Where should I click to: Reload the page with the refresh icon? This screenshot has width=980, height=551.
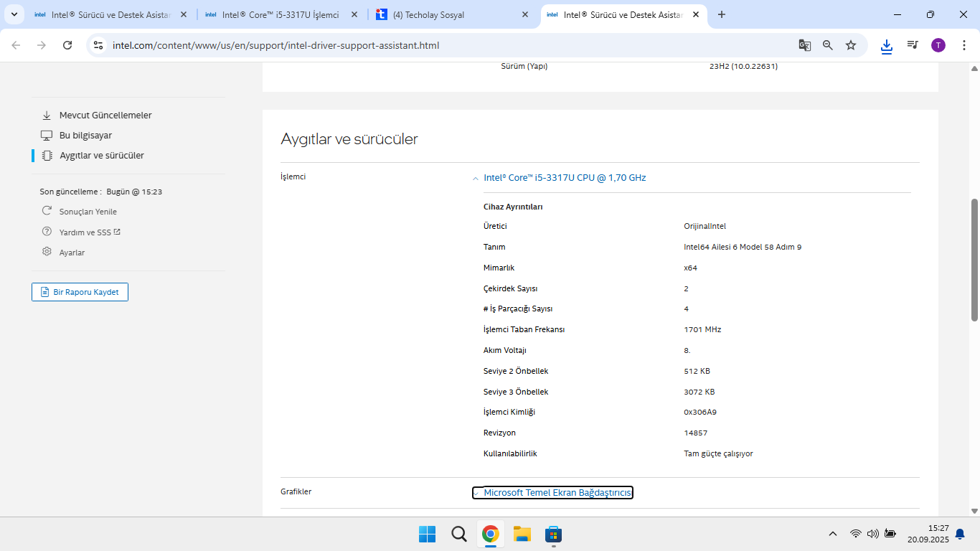pyautogui.click(x=67, y=45)
